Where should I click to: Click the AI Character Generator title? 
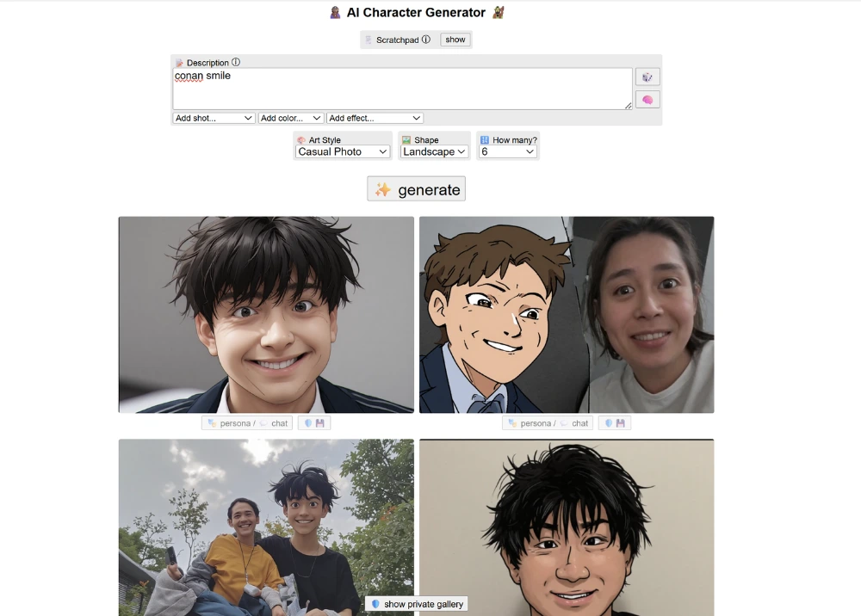point(416,13)
